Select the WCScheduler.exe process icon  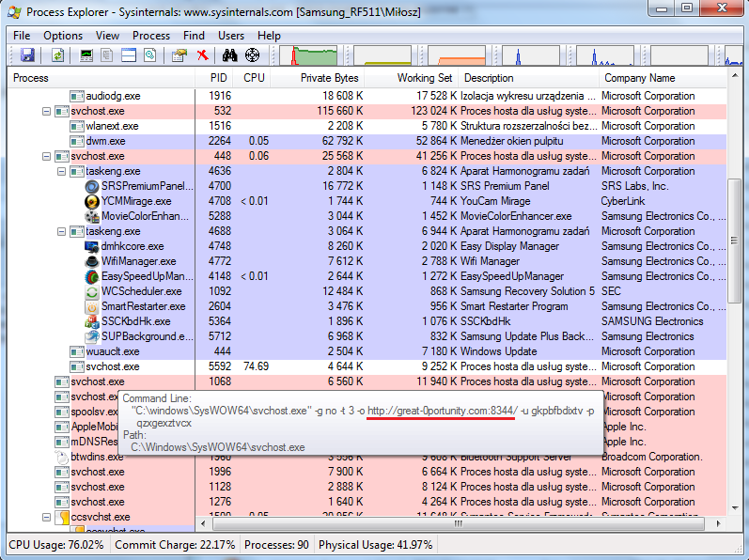pyautogui.click(x=92, y=291)
